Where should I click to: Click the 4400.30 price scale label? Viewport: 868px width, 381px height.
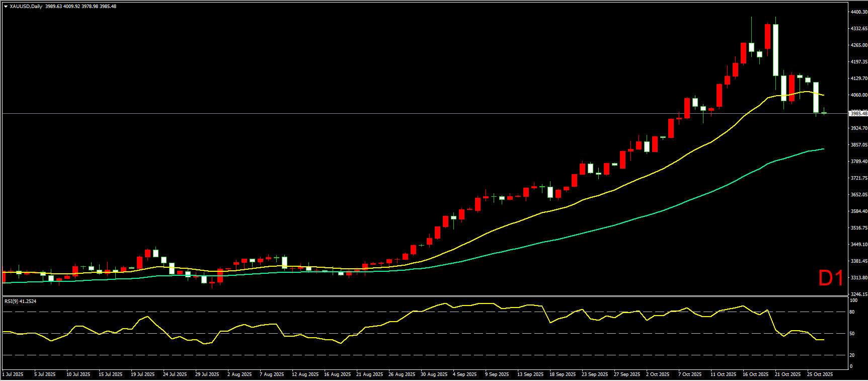(858, 12)
